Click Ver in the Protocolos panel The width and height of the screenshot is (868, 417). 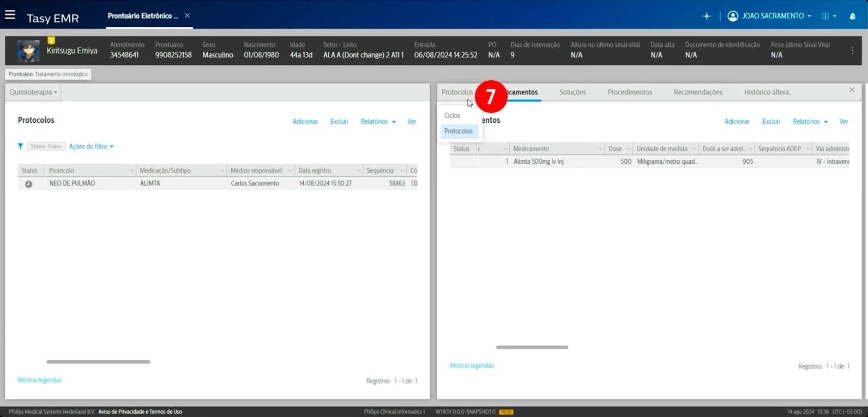(x=412, y=122)
